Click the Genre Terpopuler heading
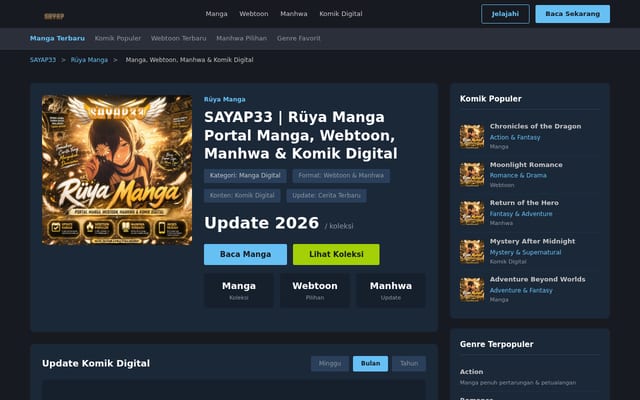Screen dimensions: 640x400 [x=496, y=344]
